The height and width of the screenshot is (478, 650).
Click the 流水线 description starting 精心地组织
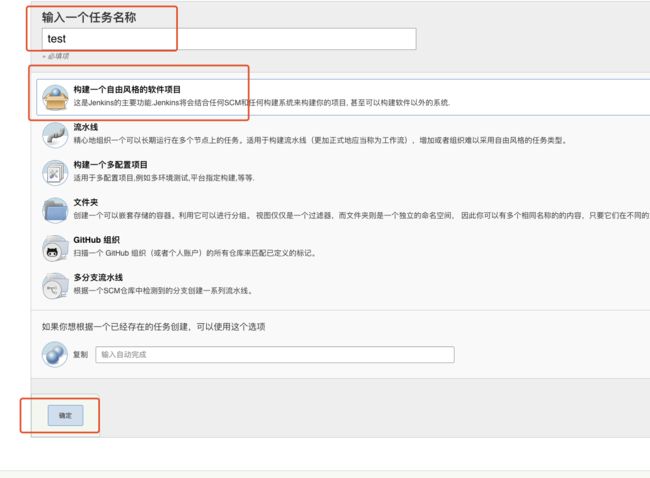click(x=320, y=140)
